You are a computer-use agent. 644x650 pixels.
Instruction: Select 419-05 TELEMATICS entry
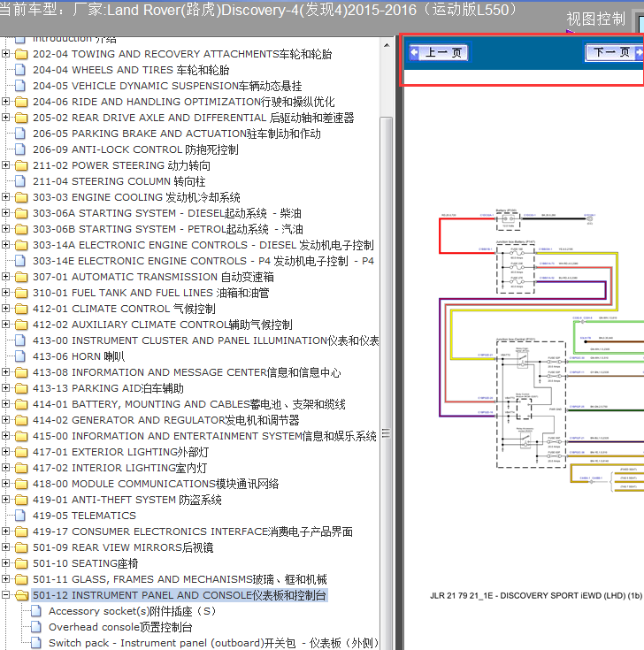point(84,516)
